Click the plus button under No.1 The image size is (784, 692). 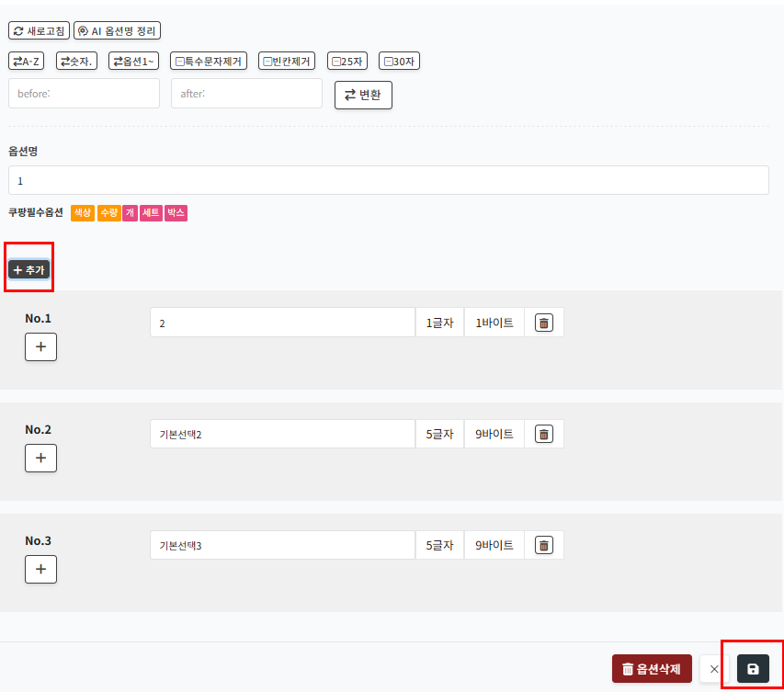[41, 346]
